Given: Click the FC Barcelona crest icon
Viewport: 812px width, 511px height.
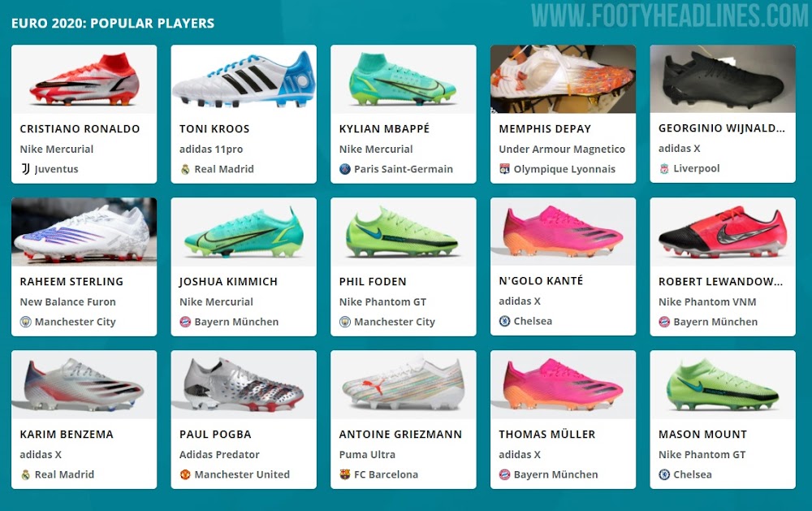Looking at the screenshot, I should pos(345,474).
